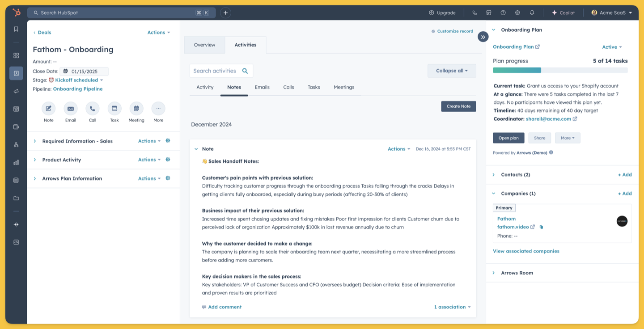This screenshot has height=329, width=644.
Task: Open Actions dropdown for Product Activity
Action: point(149,160)
